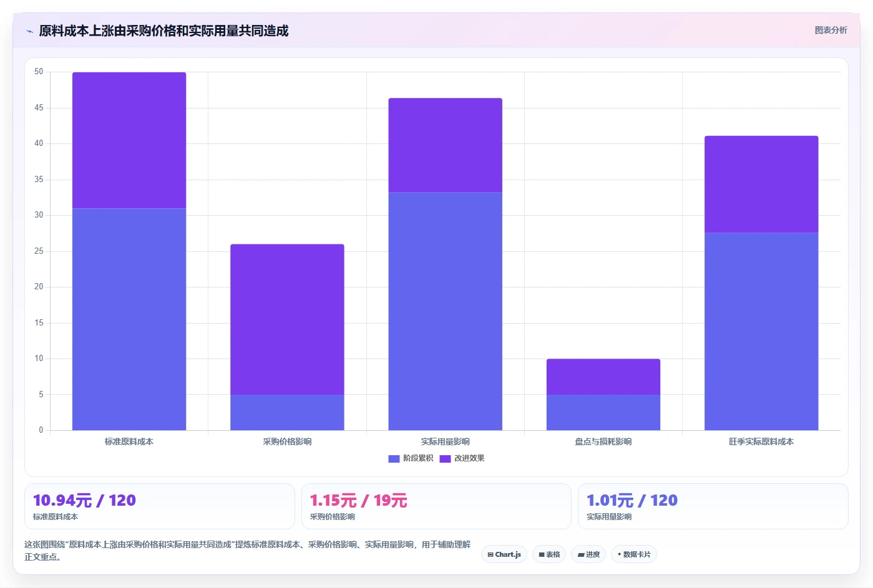Click the blue segment of 盘点与损耗影响 bar
The height and width of the screenshot is (588, 873).
coord(603,412)
